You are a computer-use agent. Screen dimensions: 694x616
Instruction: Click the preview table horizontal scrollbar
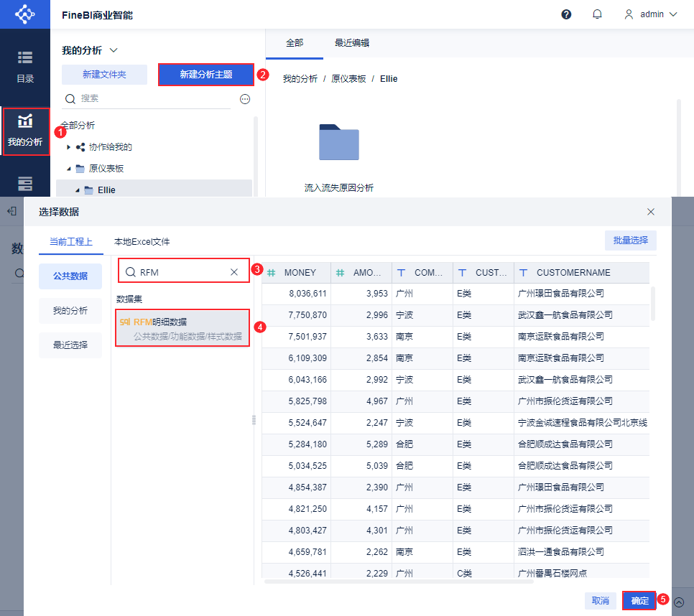point(398,582)
